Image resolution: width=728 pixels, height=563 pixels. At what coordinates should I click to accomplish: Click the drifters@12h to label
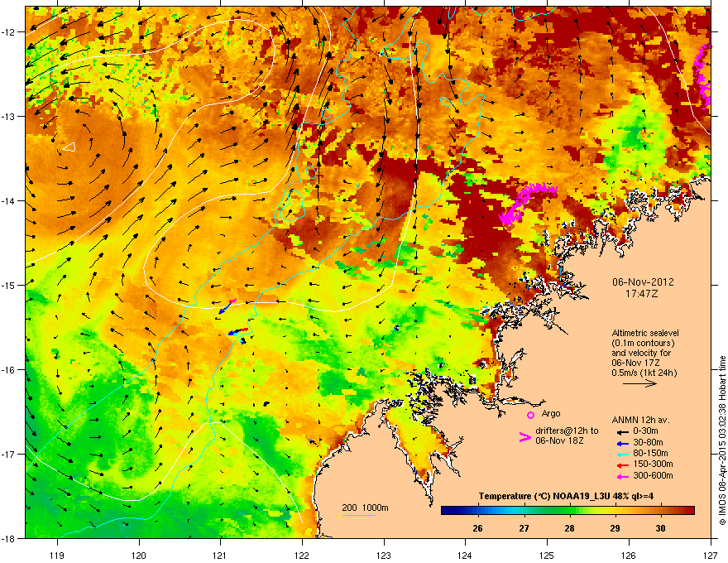[x=567, y=431]
